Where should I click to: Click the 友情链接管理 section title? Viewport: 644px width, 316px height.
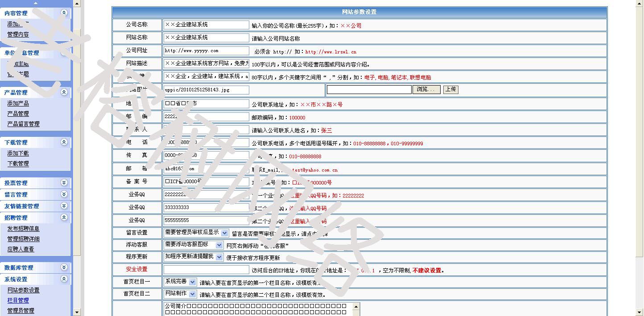[x=21, y=206]
